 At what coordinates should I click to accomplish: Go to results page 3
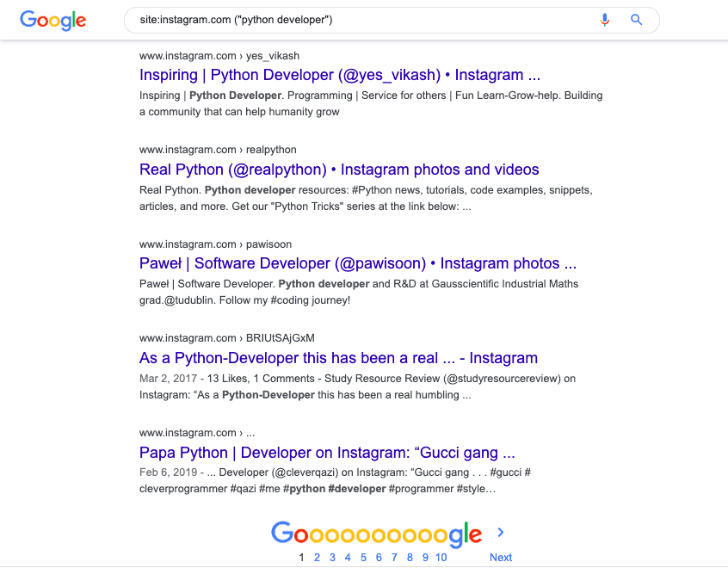(x=332, y=558)
